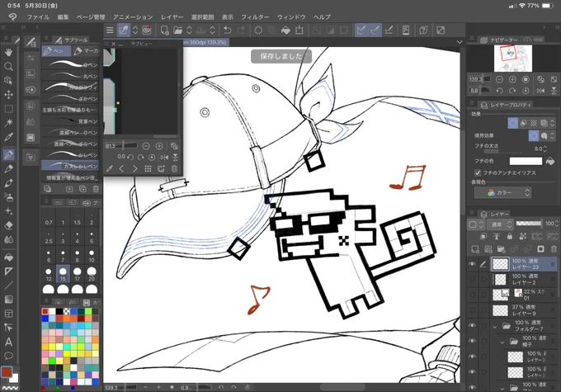Delete layer with Layer panel trash icon
The width and height of the screenshot is (561, 392).
pos(554,248)
